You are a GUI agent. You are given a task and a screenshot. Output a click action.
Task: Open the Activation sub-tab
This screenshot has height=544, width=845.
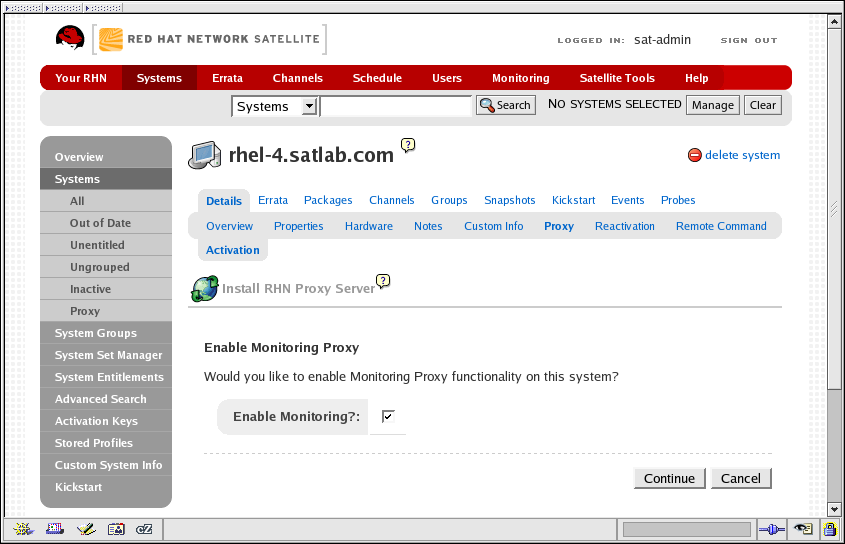233,250
